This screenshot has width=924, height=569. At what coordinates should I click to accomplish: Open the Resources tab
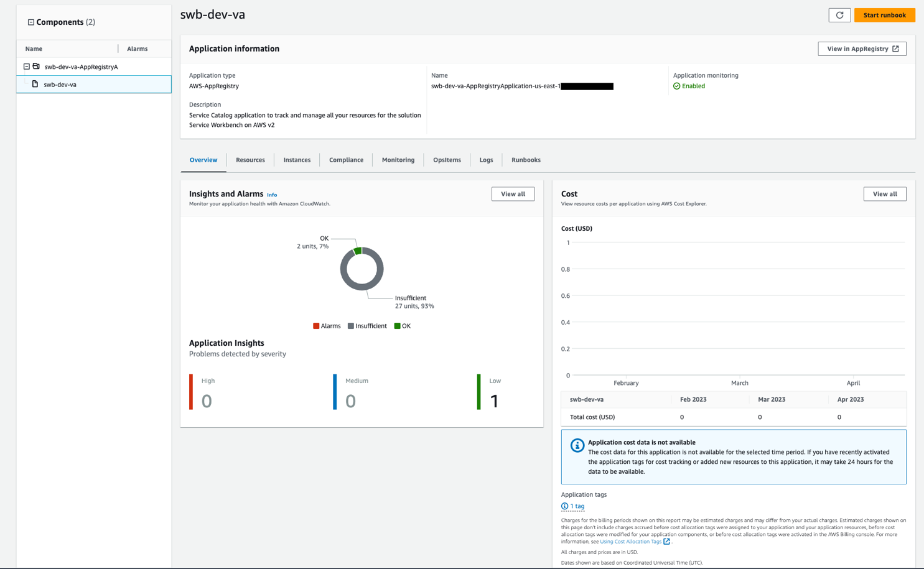tap(250, 160)
